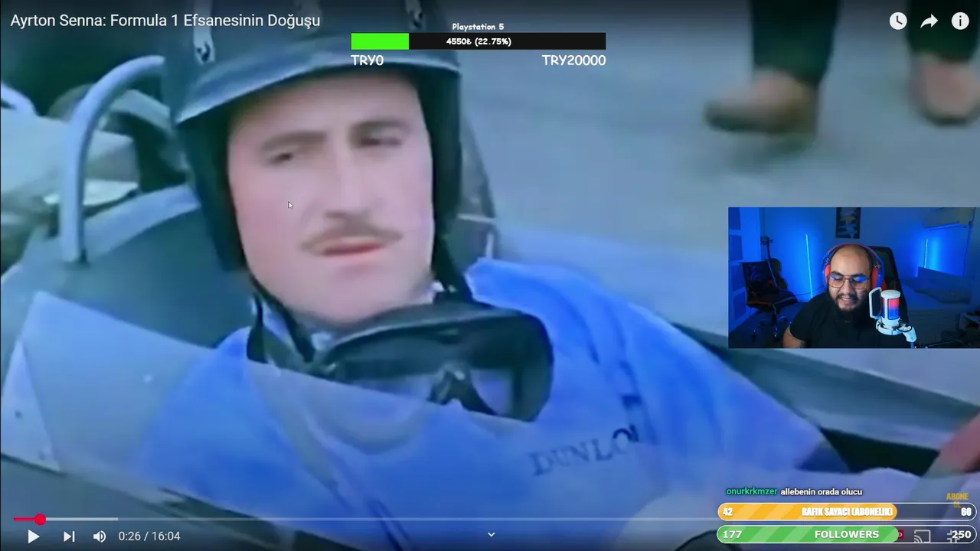Open the Watch later clock icon
Image resolution: width=980 pixels, height=551 pixels.
[x=898, y=21]
